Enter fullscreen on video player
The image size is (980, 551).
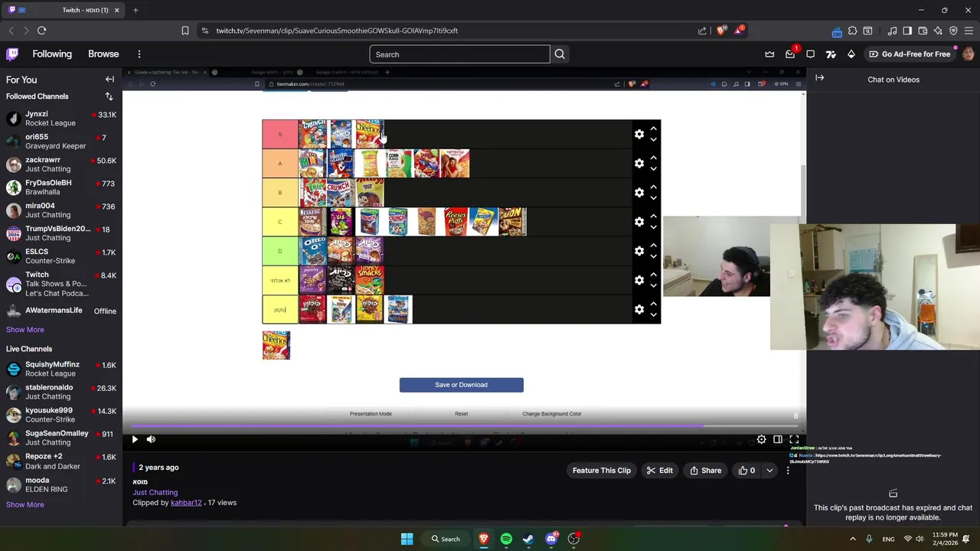(x=794, y=439)
